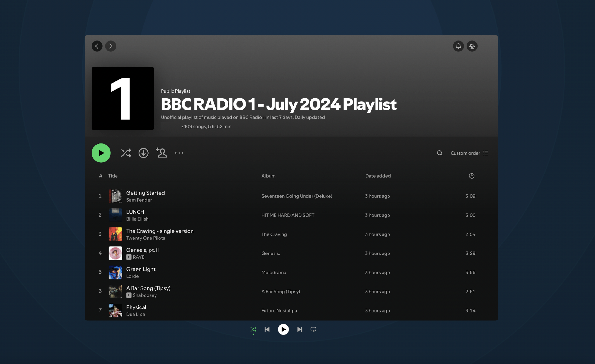The image size is (595, 364).
Task: Open the friends activity icon
Action: click(472, 46)
